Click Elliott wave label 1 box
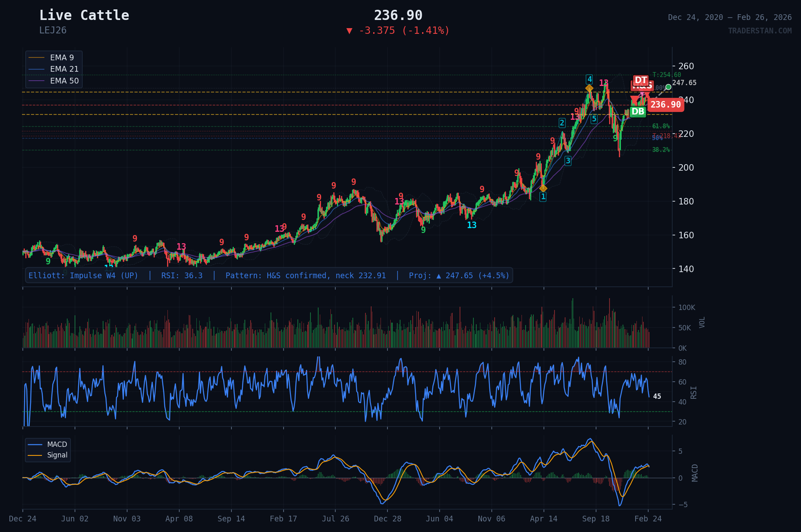The width and height of the screenshot is (801, 532). [543, 197]
